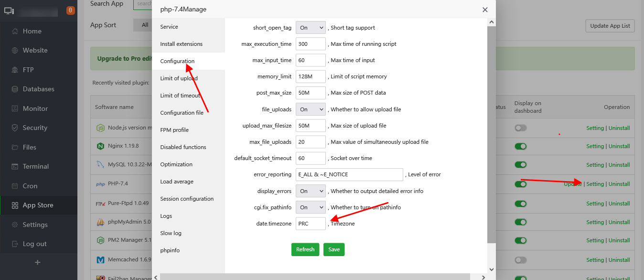Open the file_uploads dropdown
Screen dimensions: 644x280
(x=311, y=109)
